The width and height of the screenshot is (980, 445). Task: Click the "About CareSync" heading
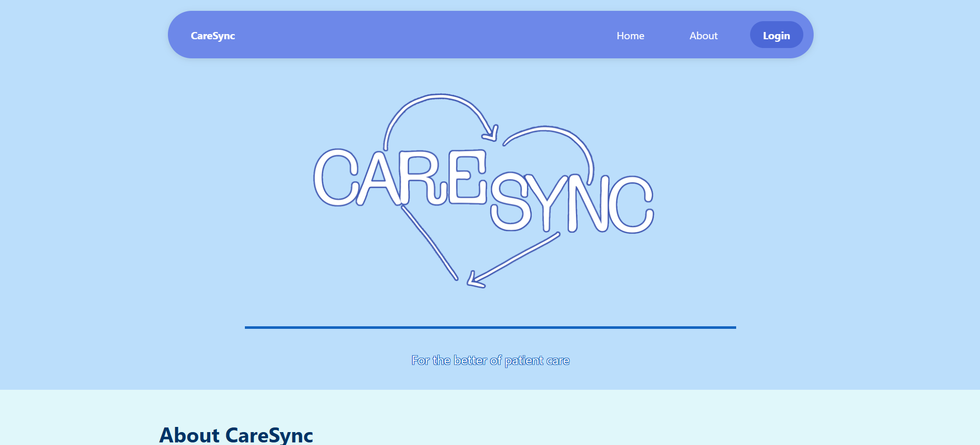(236, 435)
